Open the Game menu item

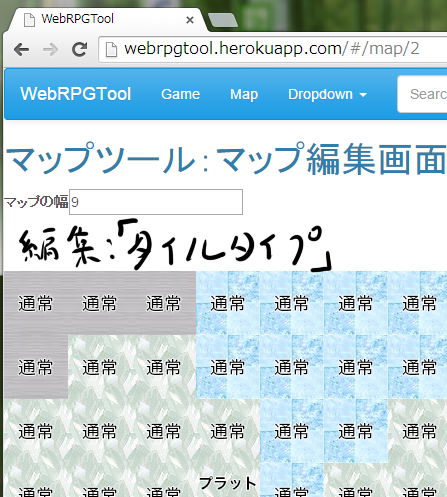point(181,94)
